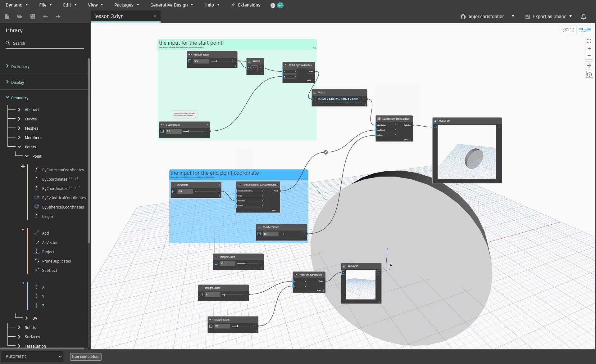Expand the Dictionary library category

tap(7, 66)
